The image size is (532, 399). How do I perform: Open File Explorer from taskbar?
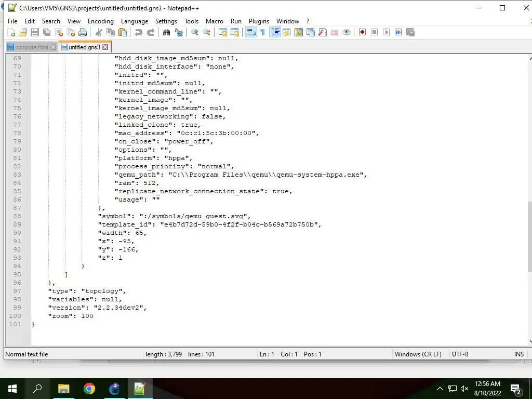(63, 389)
